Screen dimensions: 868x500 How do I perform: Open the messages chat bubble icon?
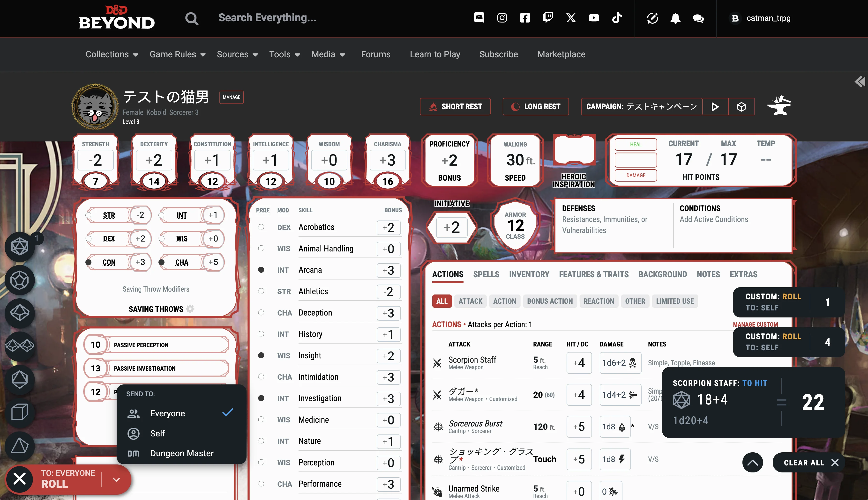coord(698,18)
